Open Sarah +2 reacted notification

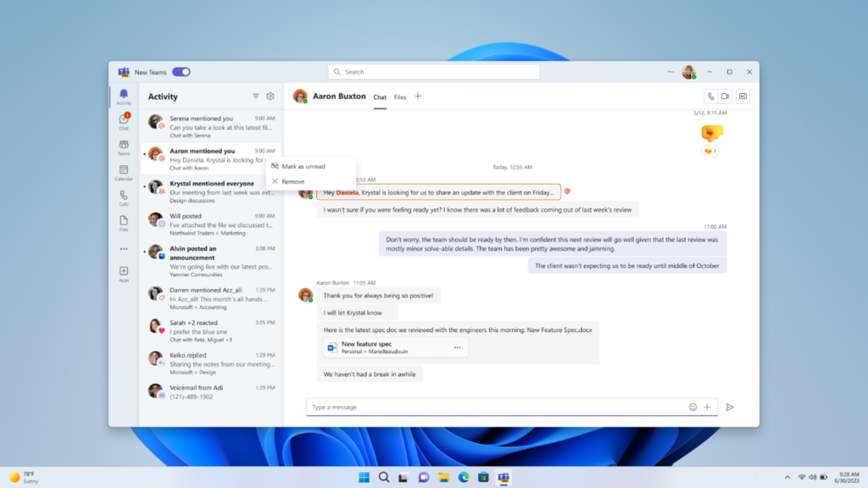pyautogui.click(x=211, y=331)
